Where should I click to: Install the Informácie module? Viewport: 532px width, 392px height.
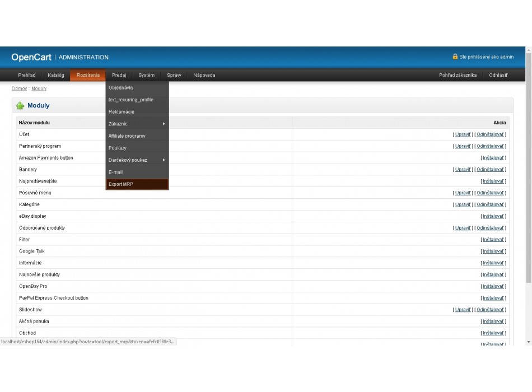pyautogui.click(x=493, y=263)
